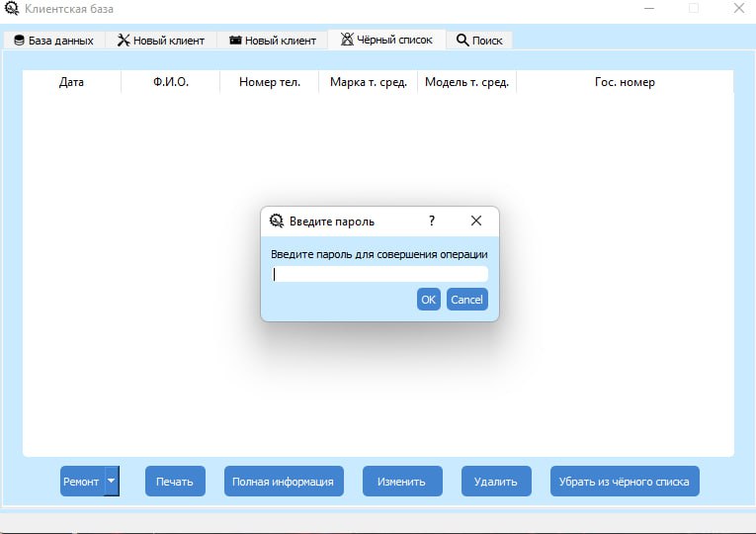The width and height of the screenshot is (756, 534).
Task: Cancel the password dialog
Action: (x=467, y=300)
